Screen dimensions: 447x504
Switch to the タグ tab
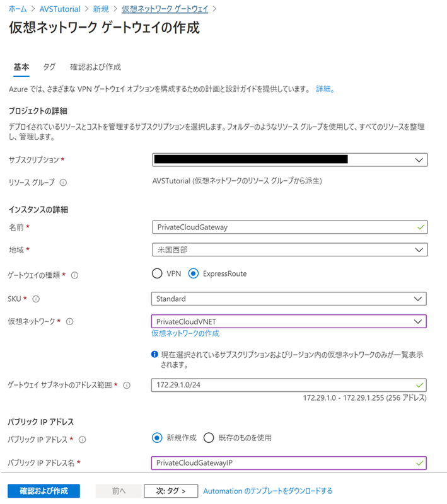pyautogui.click(x=49, y=67)
